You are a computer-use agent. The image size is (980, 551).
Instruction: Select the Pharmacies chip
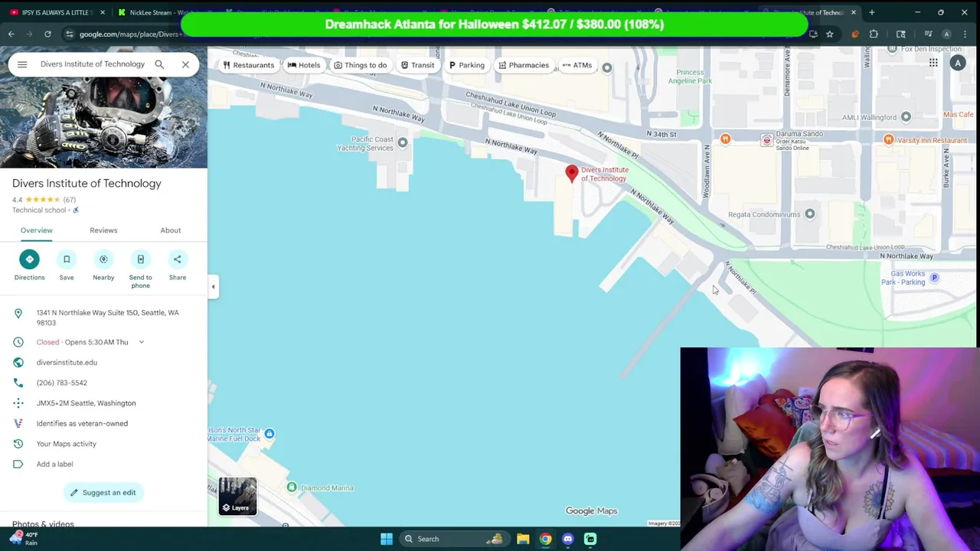click(x=524, y=65)
